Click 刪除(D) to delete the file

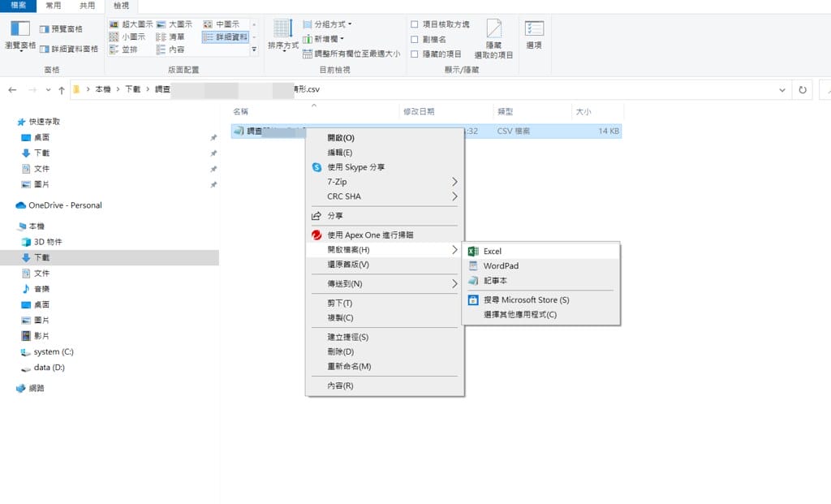coord(385,352)
